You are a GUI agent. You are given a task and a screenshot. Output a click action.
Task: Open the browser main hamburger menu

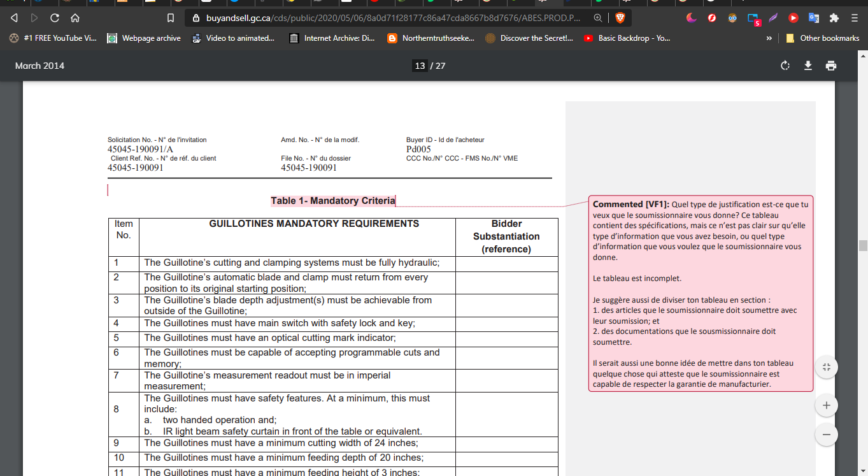[854, 18]
